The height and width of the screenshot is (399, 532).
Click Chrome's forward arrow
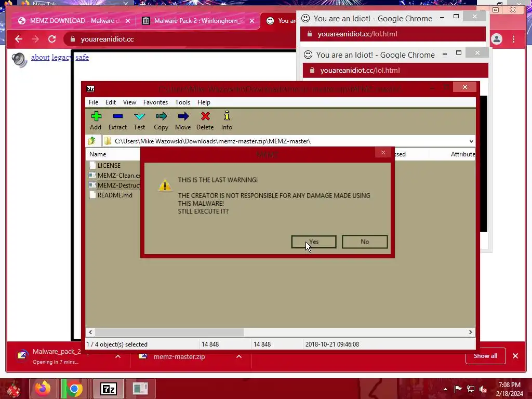click(35, 39)
